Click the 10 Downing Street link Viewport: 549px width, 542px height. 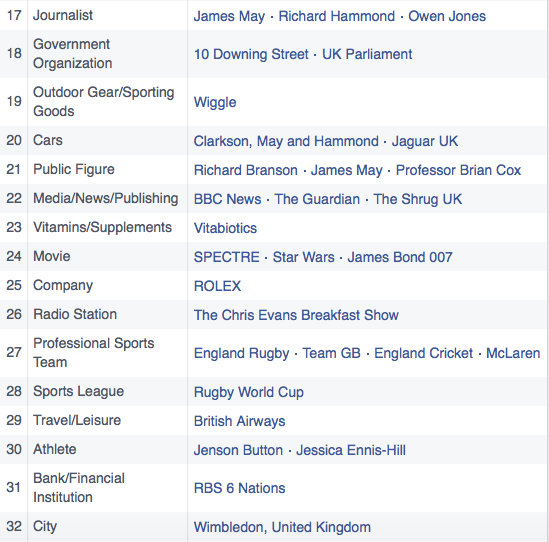click(251, 54)
